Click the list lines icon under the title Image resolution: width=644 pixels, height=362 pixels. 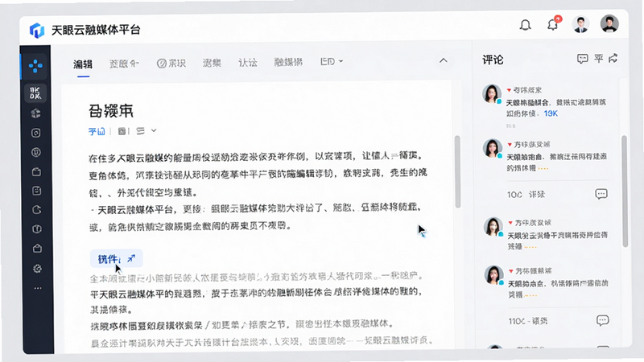coord(140,131)
